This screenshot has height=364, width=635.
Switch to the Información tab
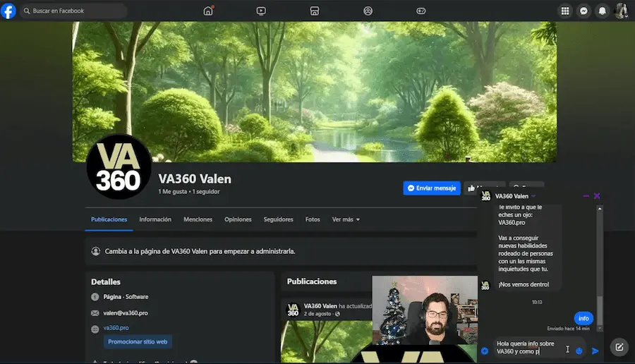point(155,219)
